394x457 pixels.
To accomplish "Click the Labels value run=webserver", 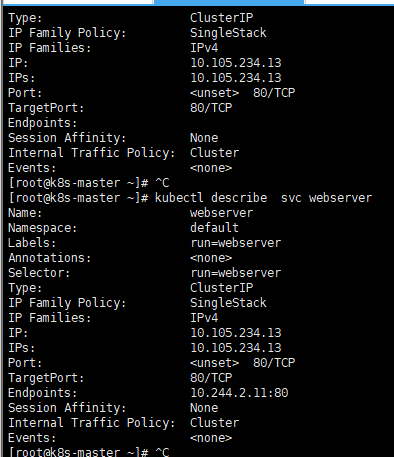I will click(236, 243).
